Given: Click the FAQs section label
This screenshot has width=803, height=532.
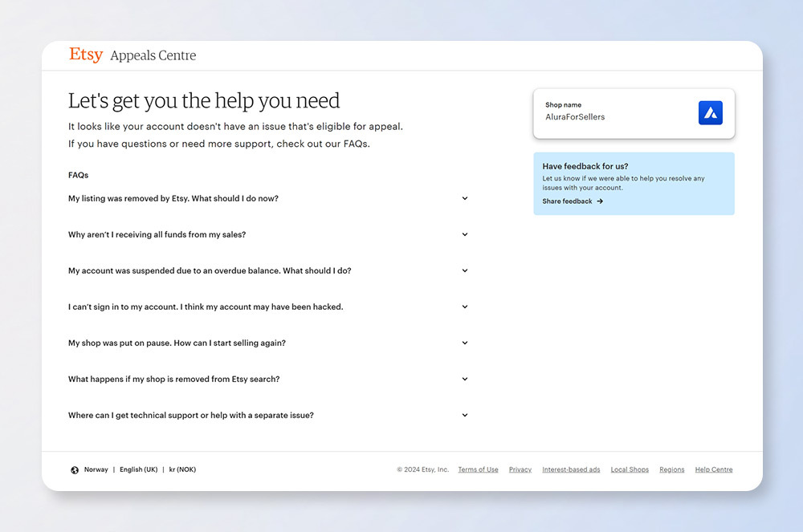Looking at the screenshot, I should tap(79, 175).
